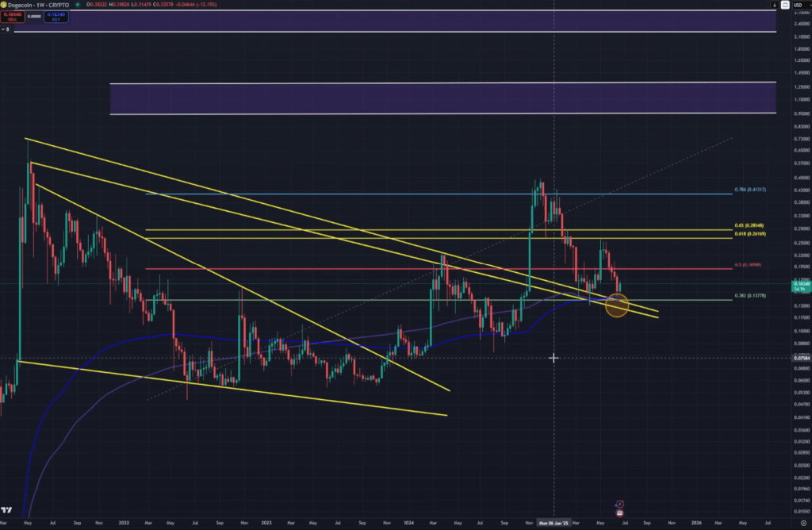Select the 0.618 Fibonacci level label
This screenshot has height=530, width=812.
pos(751,236)
